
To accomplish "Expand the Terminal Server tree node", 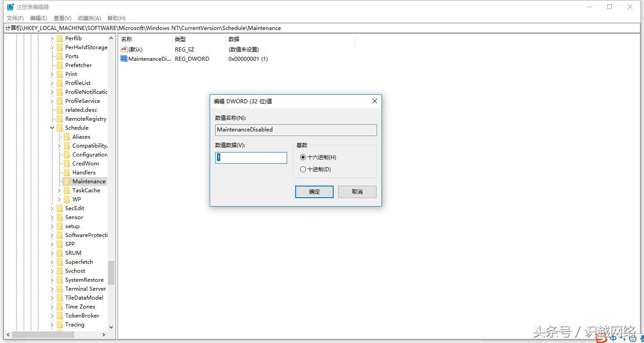I will point(52,288).
